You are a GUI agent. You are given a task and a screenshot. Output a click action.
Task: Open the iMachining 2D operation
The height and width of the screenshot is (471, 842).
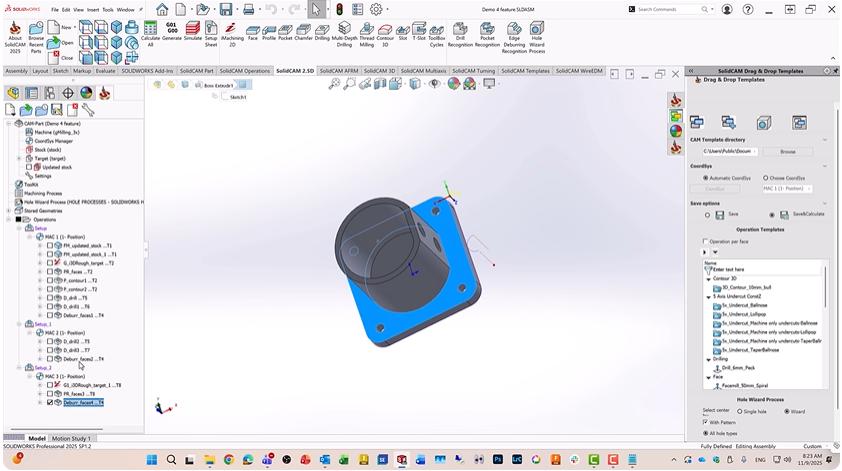(232, 34)
